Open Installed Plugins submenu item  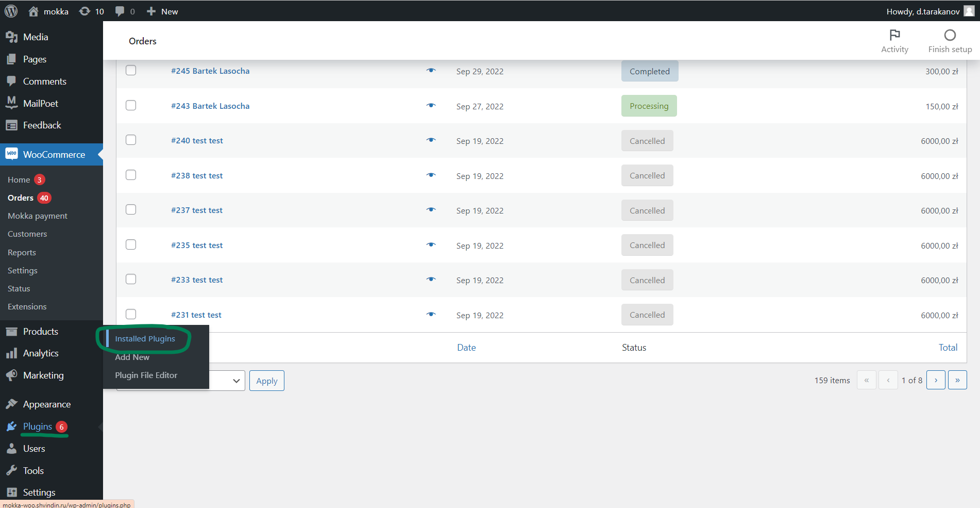pos(145,339)
